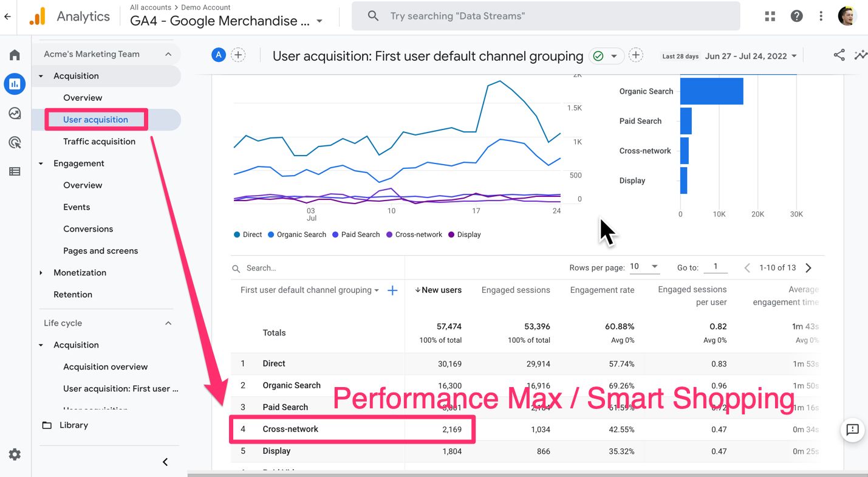Click the user profile avatar

point(847,16)
